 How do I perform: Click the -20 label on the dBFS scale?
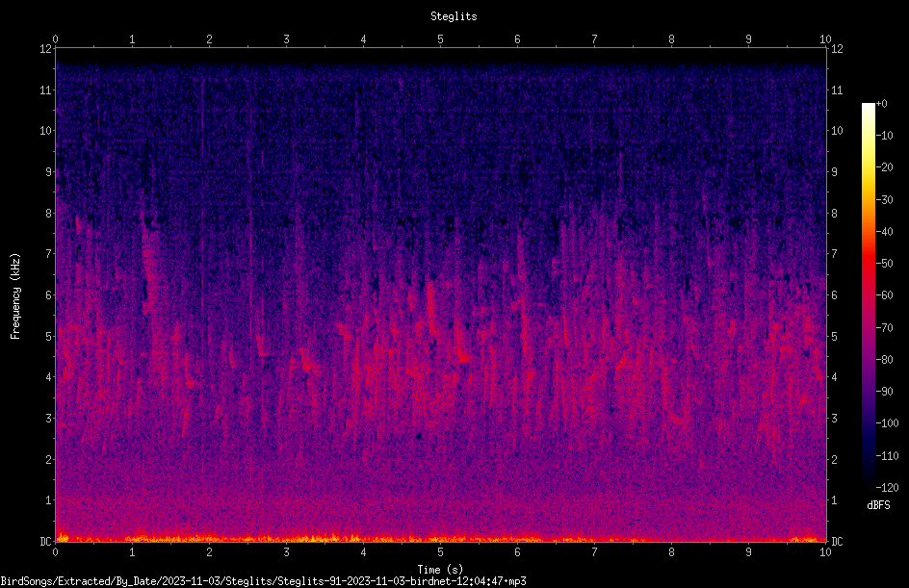tap(884, 166)
